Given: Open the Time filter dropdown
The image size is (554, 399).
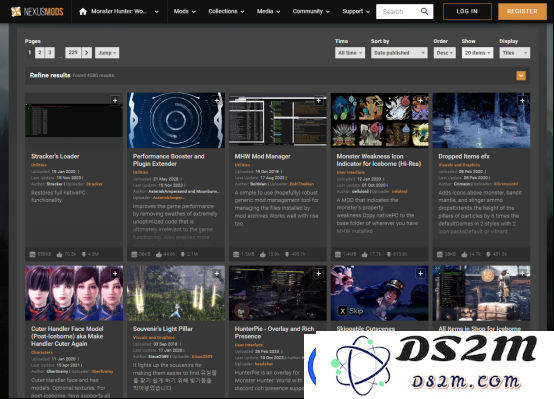Looking at the screenshot, I should (350, 53).
